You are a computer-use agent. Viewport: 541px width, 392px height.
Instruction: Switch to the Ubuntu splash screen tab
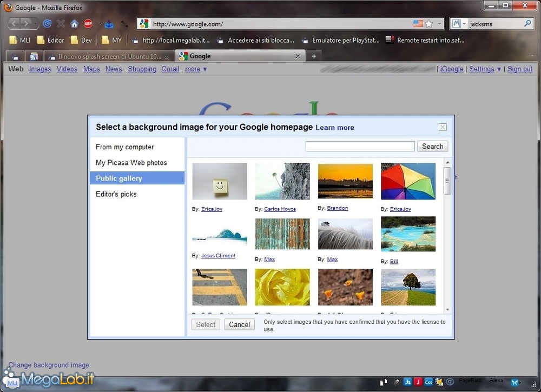coord(108,56)
